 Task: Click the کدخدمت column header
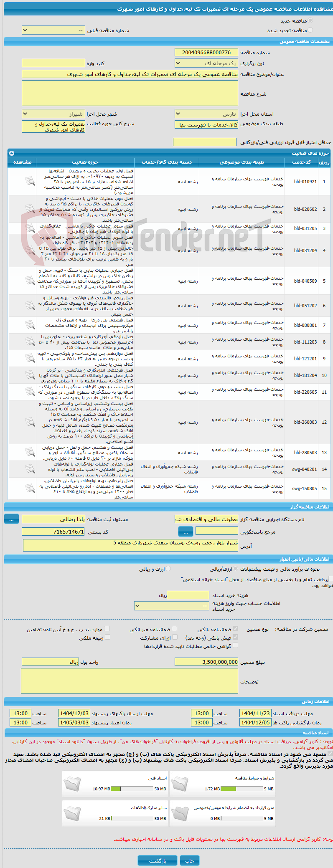(301, 162)
